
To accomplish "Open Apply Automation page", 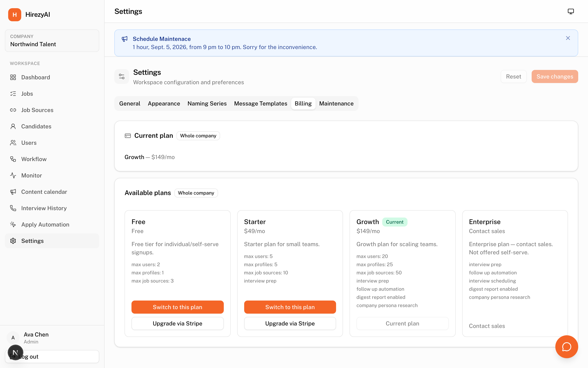I will [x=52, y=224].
